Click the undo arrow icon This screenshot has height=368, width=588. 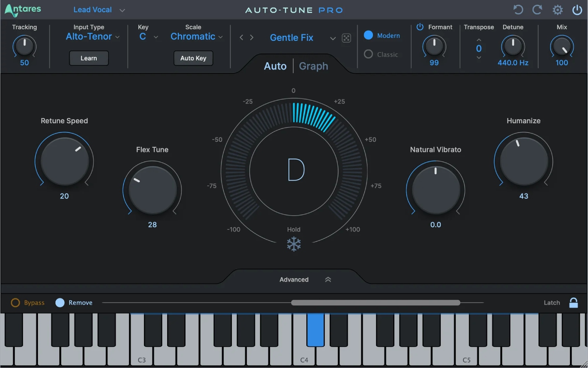click(x=518, y=10)
